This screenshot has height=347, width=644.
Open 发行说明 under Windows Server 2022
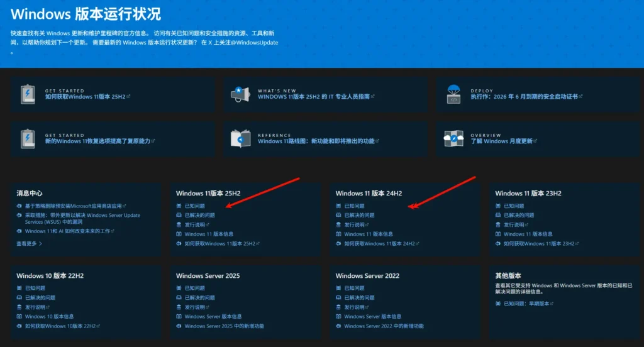pos(356,307)
